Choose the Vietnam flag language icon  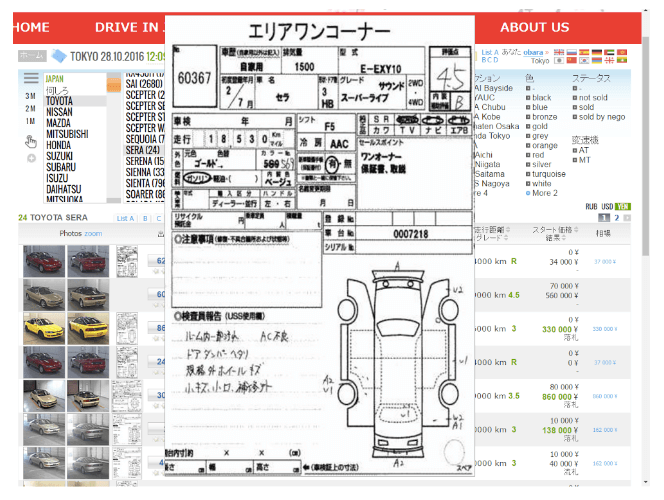tap(622, 52)
